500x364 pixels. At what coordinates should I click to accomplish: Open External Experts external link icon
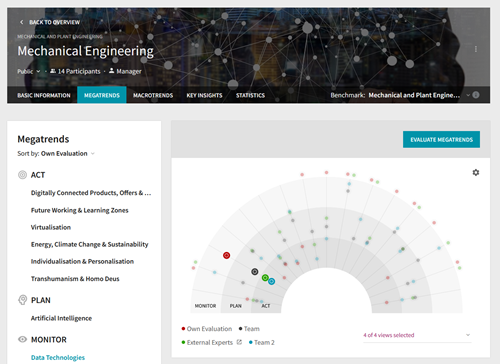[x=239, y=342]
